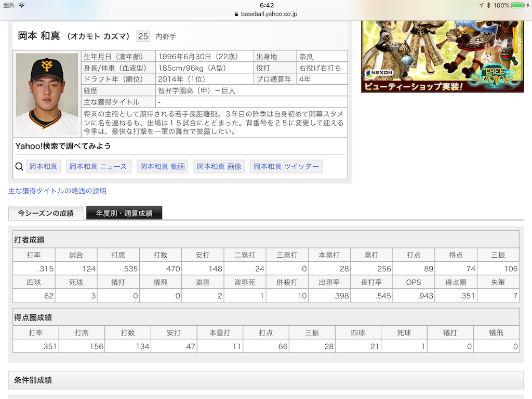Open the 岡本和真 search link

point(44,167)
